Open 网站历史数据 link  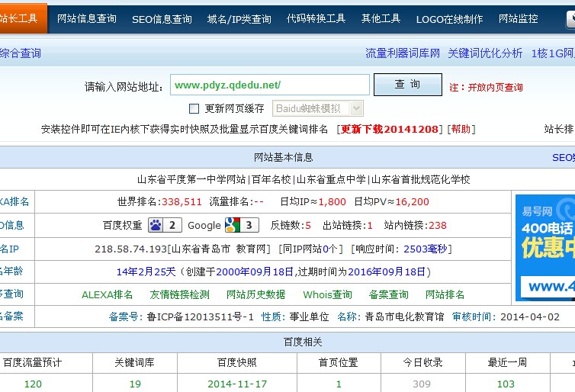(x=256, y=295)
